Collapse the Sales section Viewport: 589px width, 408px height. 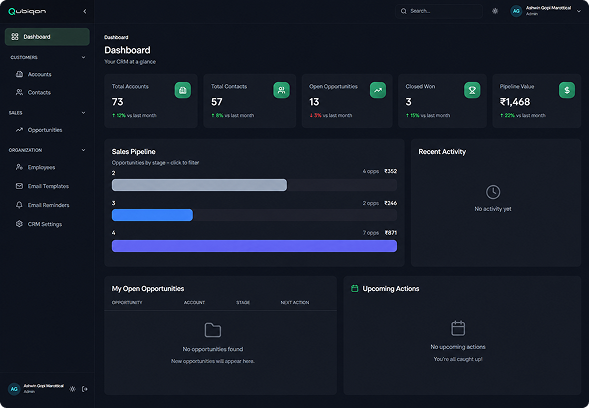pyautogui.click(x=83, y=113)
